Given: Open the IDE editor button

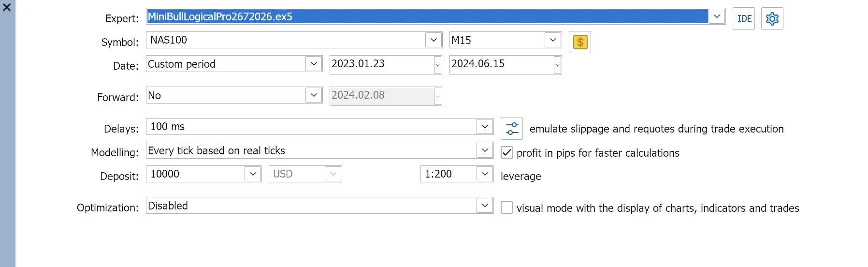Looking at the screenshot, I should coord(743,18).
